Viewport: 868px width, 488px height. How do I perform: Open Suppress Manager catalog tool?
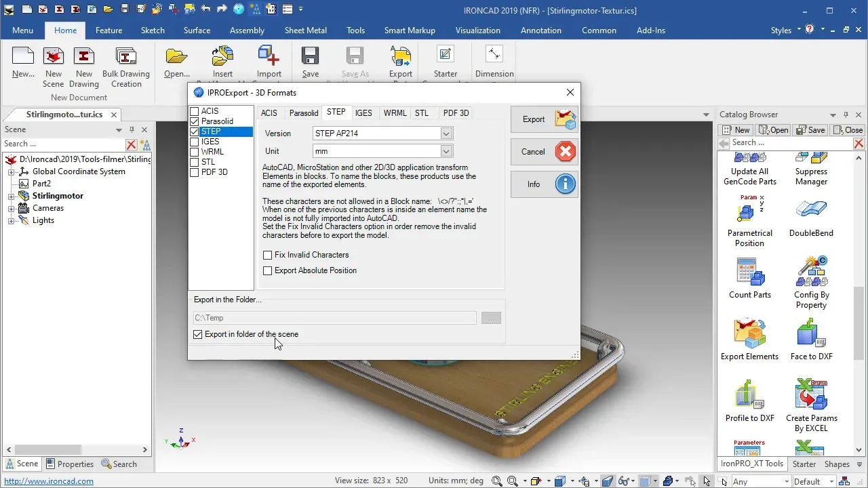click(811, 169)
